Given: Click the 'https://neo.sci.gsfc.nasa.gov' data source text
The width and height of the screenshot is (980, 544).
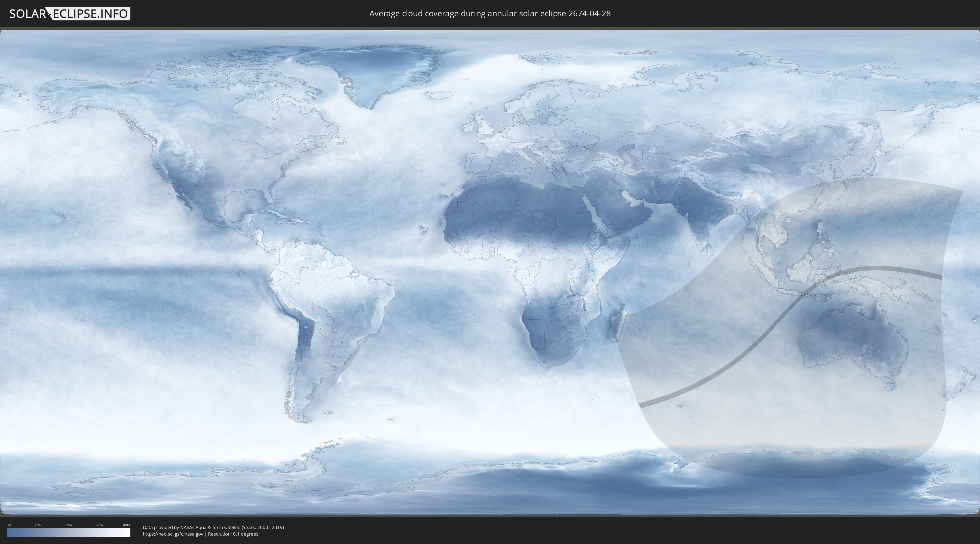Looking at the screenshot, I should pos(173,534).
